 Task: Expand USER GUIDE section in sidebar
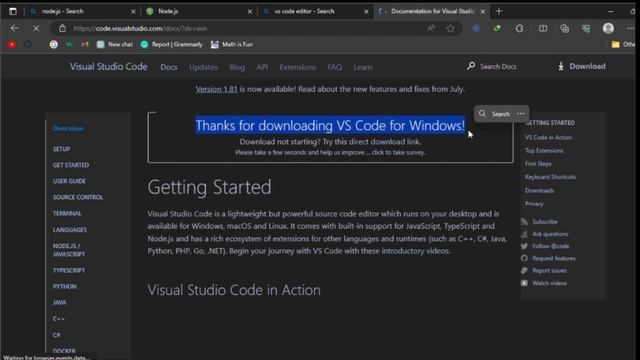tap(69, 181)
